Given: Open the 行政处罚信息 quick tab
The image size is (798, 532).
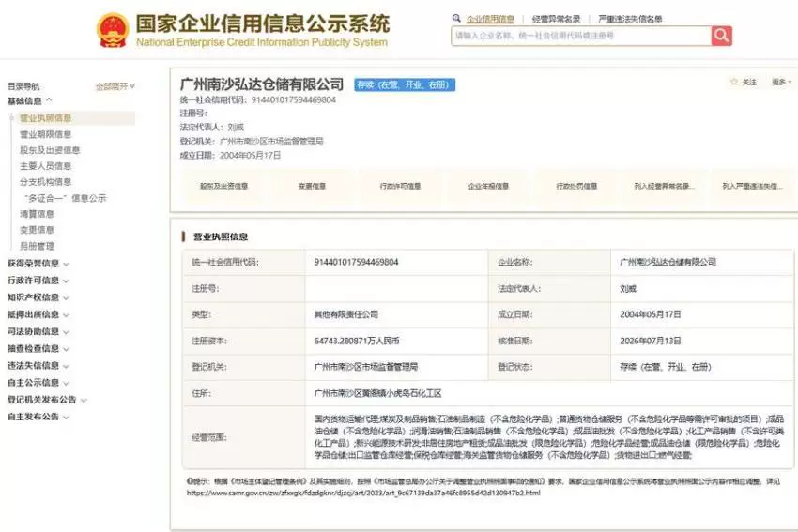Looking at the screenshot, I should coord(576,186).
